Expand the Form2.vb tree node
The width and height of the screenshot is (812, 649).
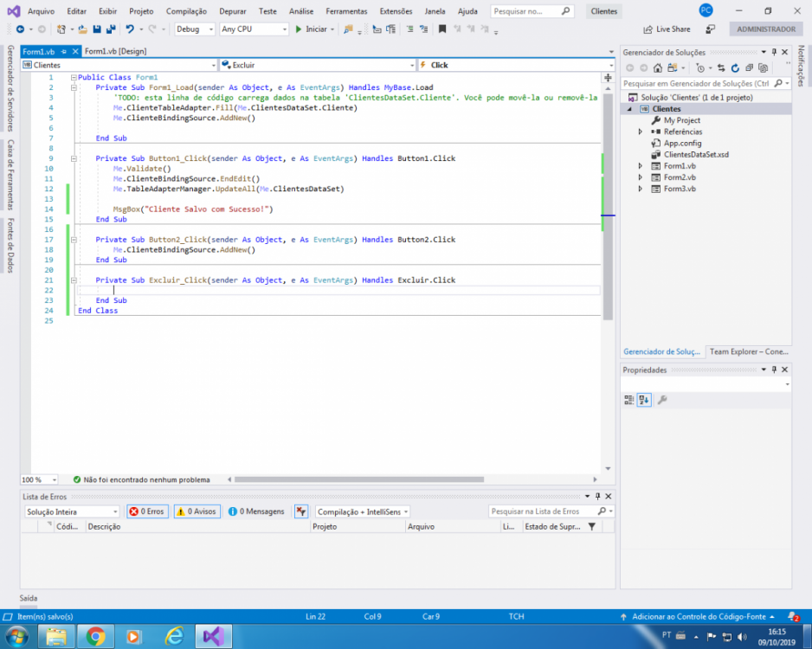point(641,177)
